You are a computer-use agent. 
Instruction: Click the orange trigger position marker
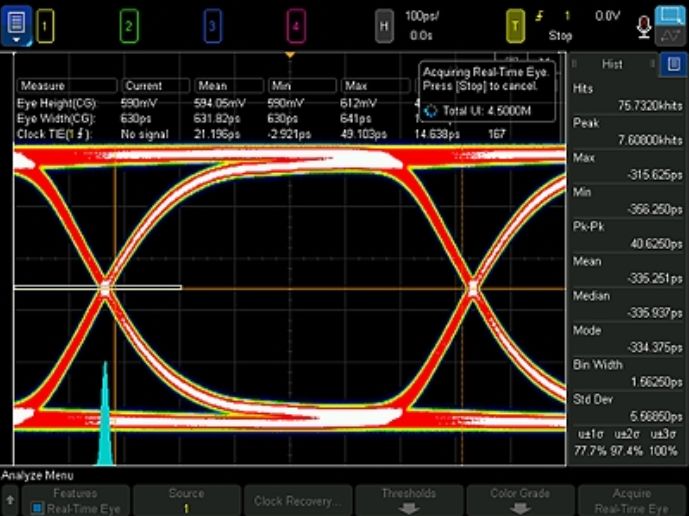pyautogui.click(x=290, y=54)
